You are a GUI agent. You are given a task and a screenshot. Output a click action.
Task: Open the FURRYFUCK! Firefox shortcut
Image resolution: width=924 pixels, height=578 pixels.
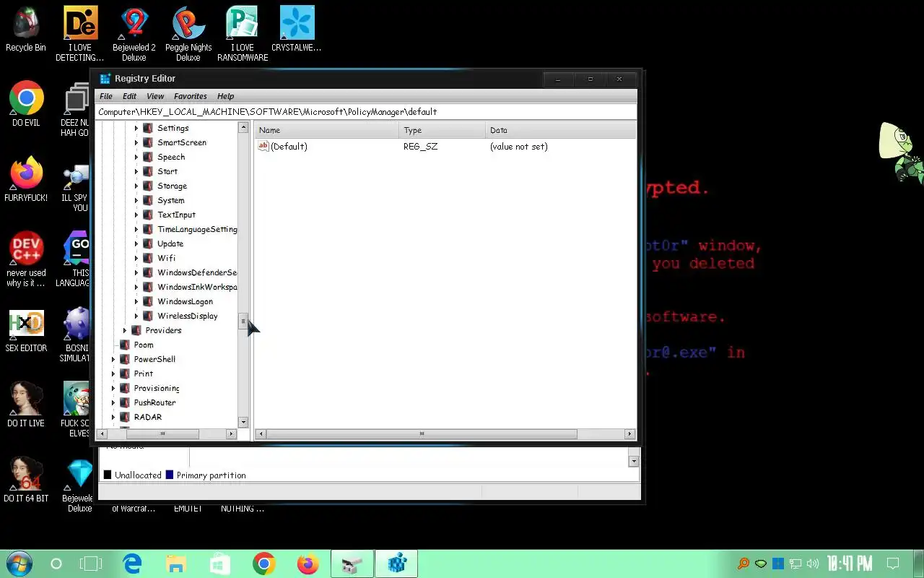(x=26, y=179)
